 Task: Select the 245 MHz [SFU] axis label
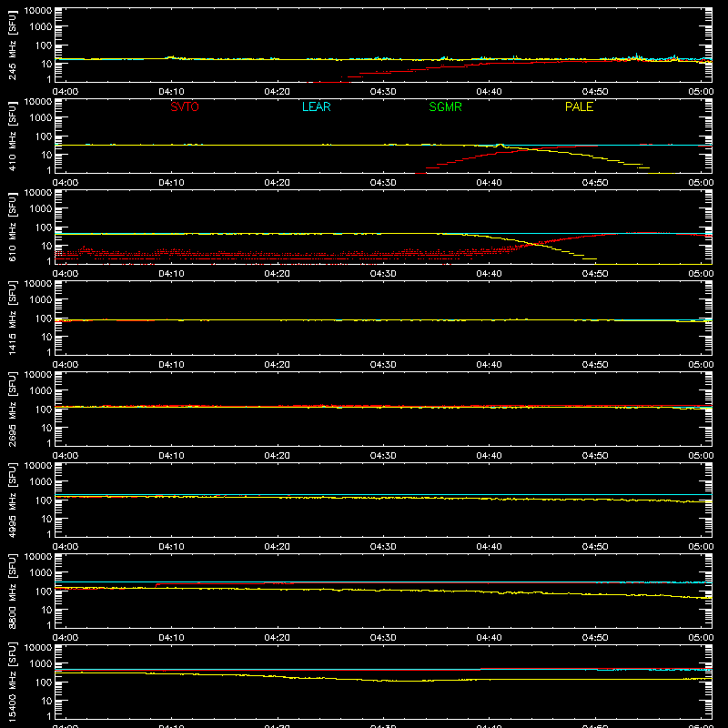[12, 45]
